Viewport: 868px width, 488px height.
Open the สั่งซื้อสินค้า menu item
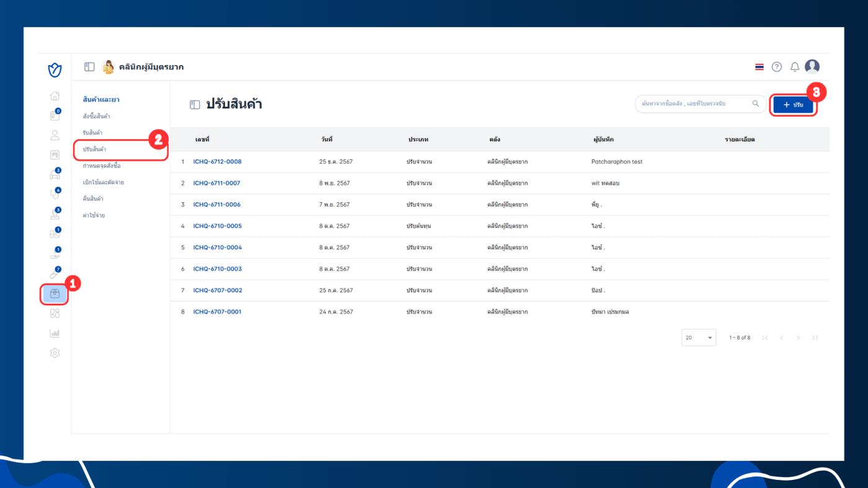[97, 116]
